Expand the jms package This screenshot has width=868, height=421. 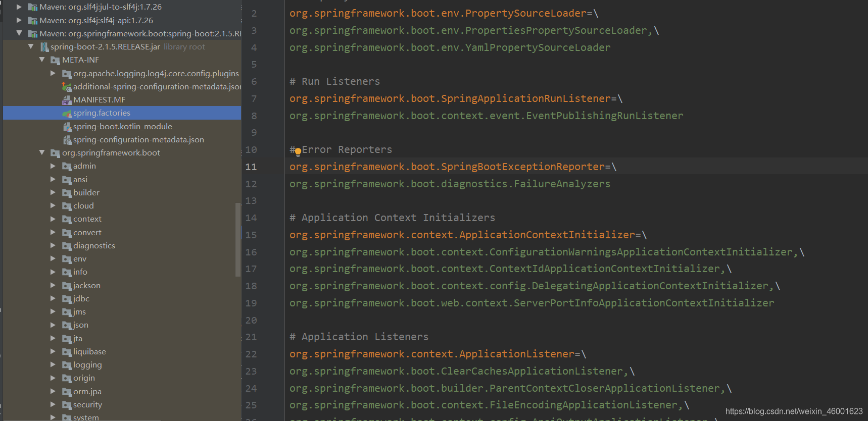53,311
